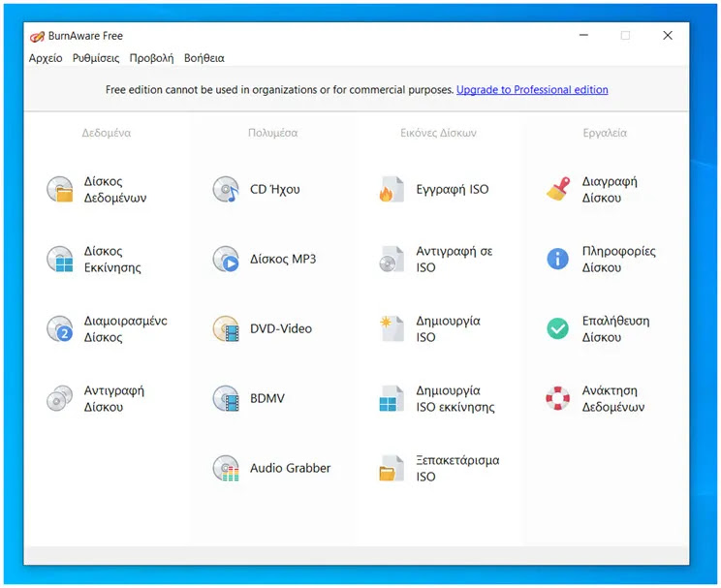The image size is (721, 588).
Task: Pick the Δημιουργία ISO εκκίνησης label
Action: (455, 398)
